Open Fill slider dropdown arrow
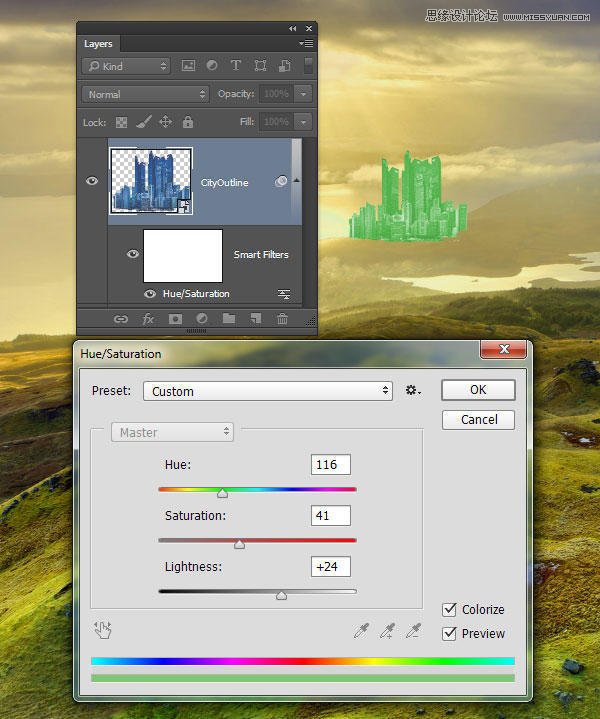The width and height of the screenshot is (600, 719). tap(303, 122)
